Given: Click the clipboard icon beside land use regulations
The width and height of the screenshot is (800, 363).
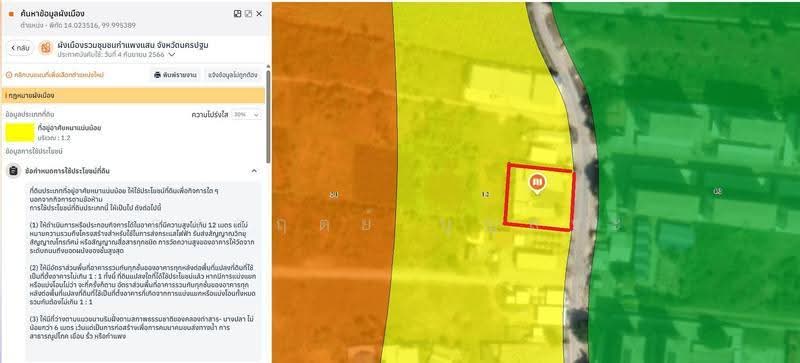Looking at the screenshot, I should (14, 171).
